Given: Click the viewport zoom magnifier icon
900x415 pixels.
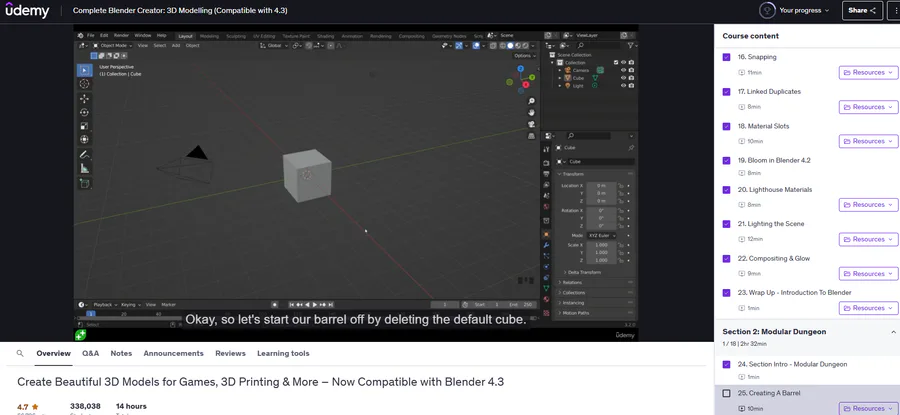Looking at the screenshot, I should click(532, 101).
